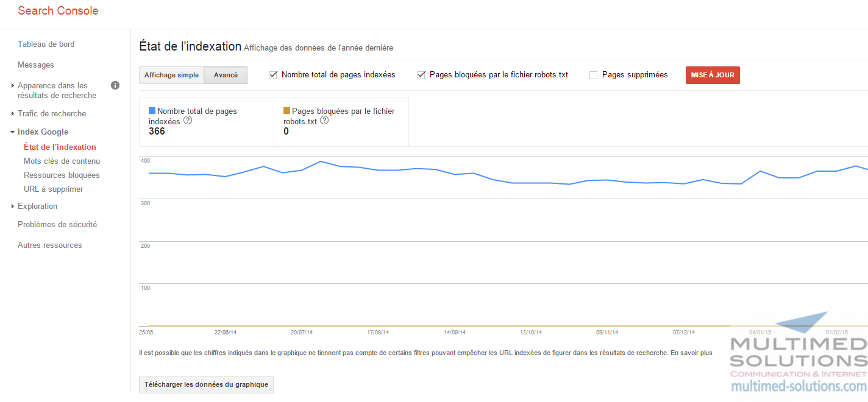Click the 22/06/14 date label on chart
The width and height of the screenshot is (868, 402).
pos(226,333)
